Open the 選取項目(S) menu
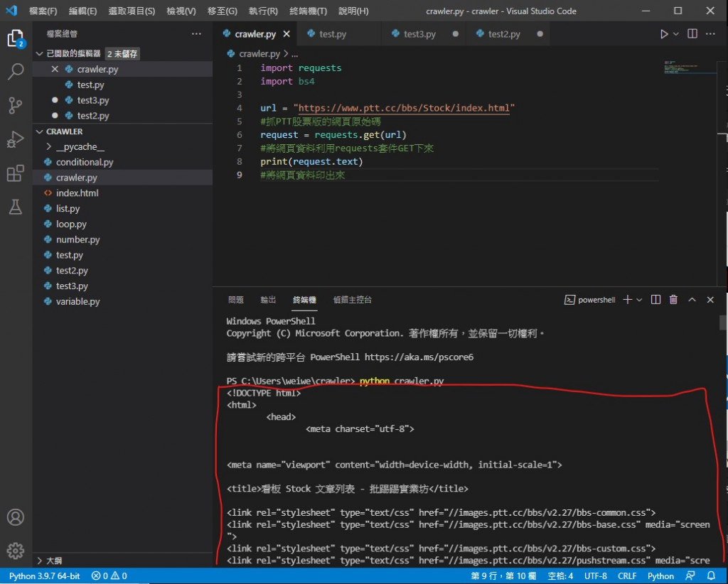Image resolution: width=728 pixels, height=584 pixels. [132, 11]
